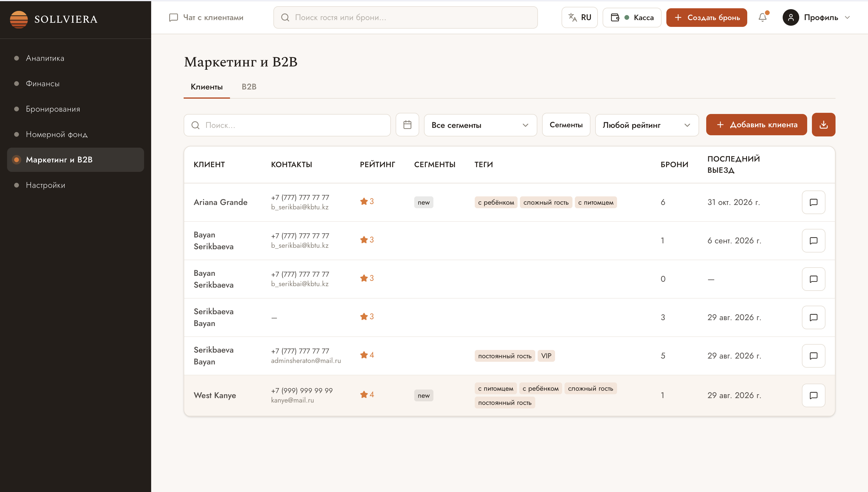This screenshot has height=492, width=868.
Task: Click the ПОСЛЕДНИЙ ВЫЕЗД column header
Action: point(734,164)
